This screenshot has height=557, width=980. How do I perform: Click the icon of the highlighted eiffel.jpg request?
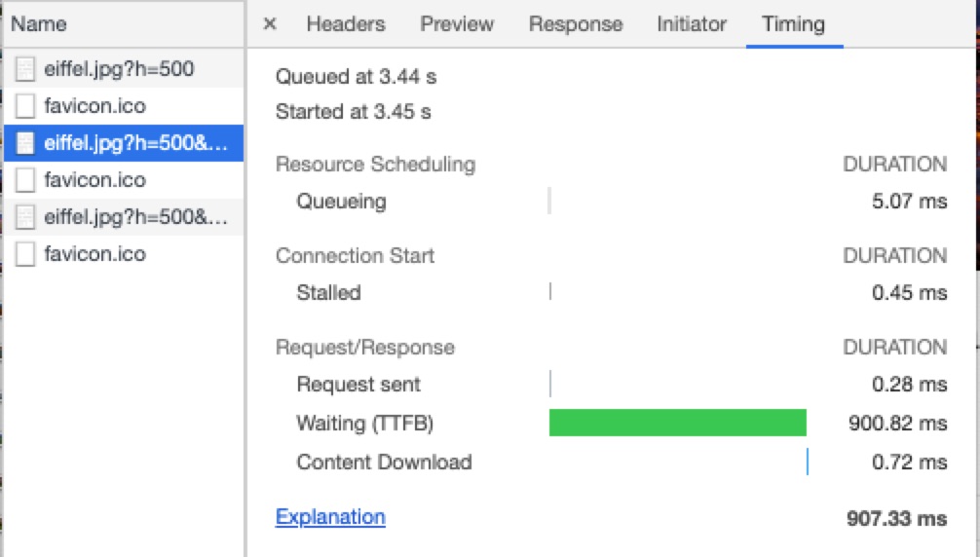[x=26, y=143]
